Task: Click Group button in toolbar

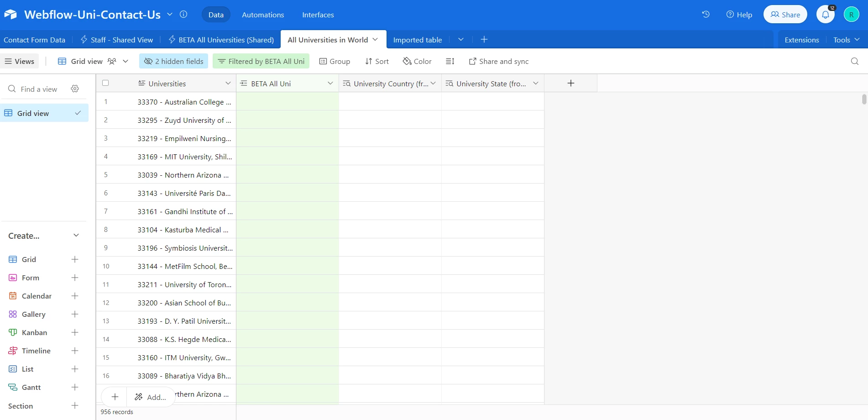Action: pyautogui.click(x=335, y=61)
